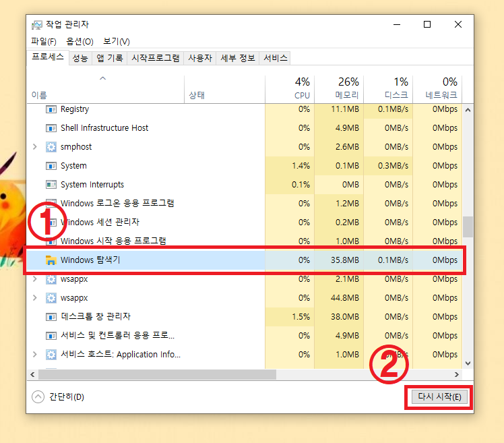The image size is (504, 443).
Task: Select the Windows 탐색기 process name
Action: [90, 260]
